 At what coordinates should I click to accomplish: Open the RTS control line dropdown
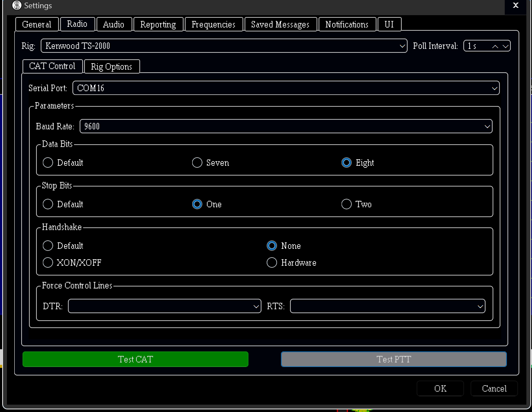(x=387, y=306)
